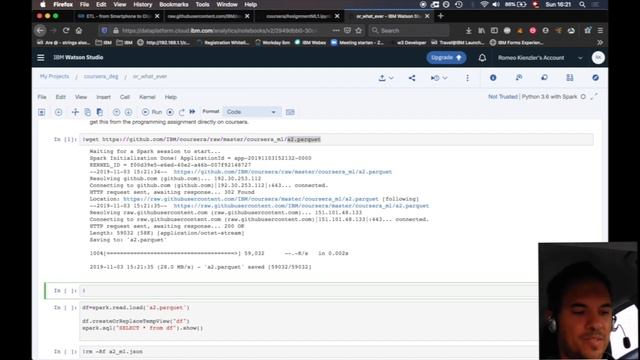Click the interrupt kernel stop icon

170,112
